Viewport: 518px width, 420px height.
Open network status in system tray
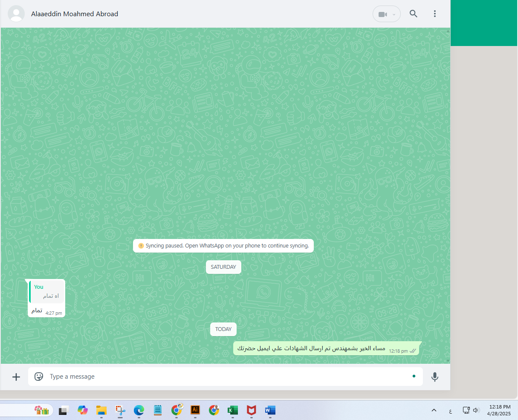click(466, 410)
